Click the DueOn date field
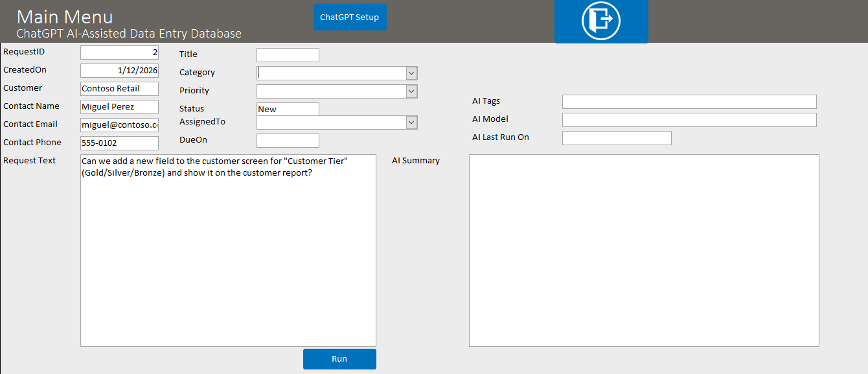 [x=288, y=141]
